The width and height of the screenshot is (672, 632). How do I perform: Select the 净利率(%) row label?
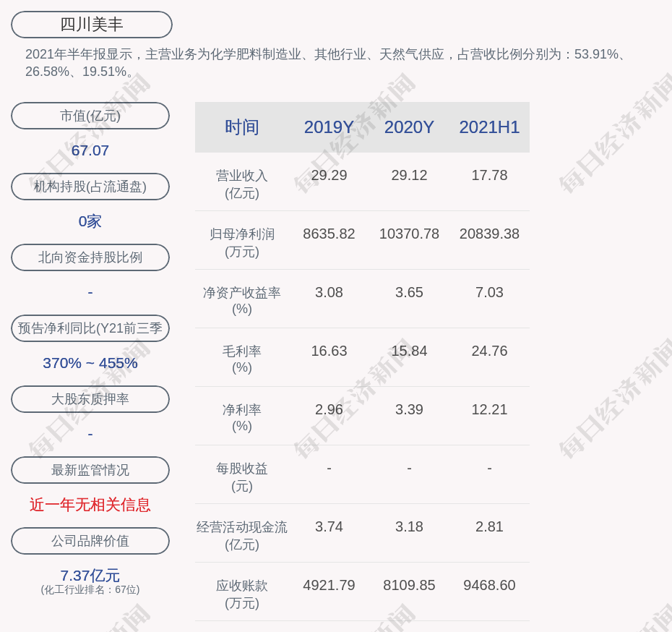(x=242, y=418)
